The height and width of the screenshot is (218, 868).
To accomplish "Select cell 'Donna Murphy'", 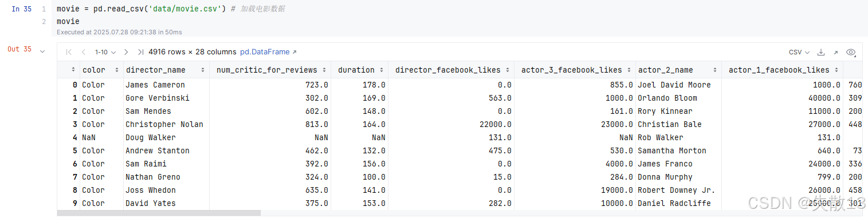I will (665, 177).
